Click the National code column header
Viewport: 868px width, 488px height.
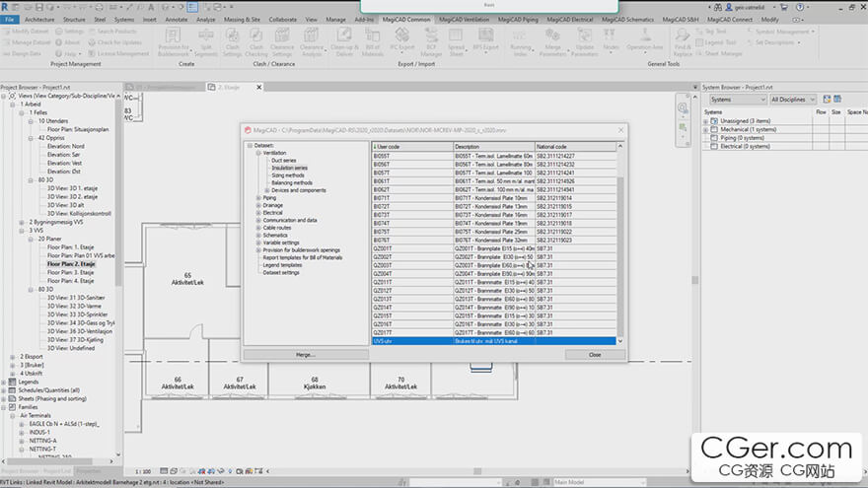click(x=575, y=147)
